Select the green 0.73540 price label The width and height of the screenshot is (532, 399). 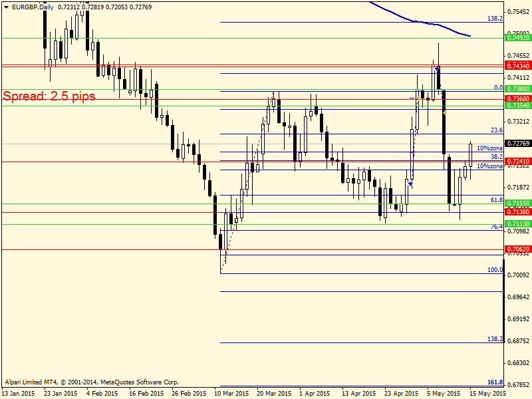(x=518, y=106)
